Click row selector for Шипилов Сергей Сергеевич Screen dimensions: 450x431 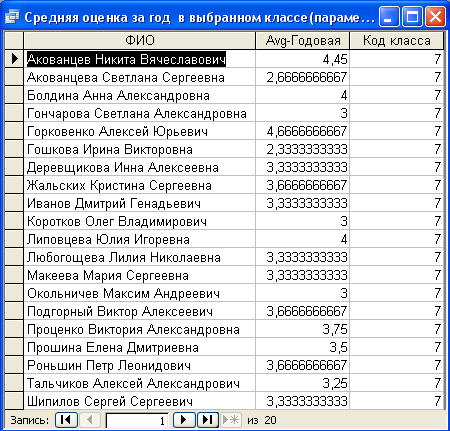point(14,401)
